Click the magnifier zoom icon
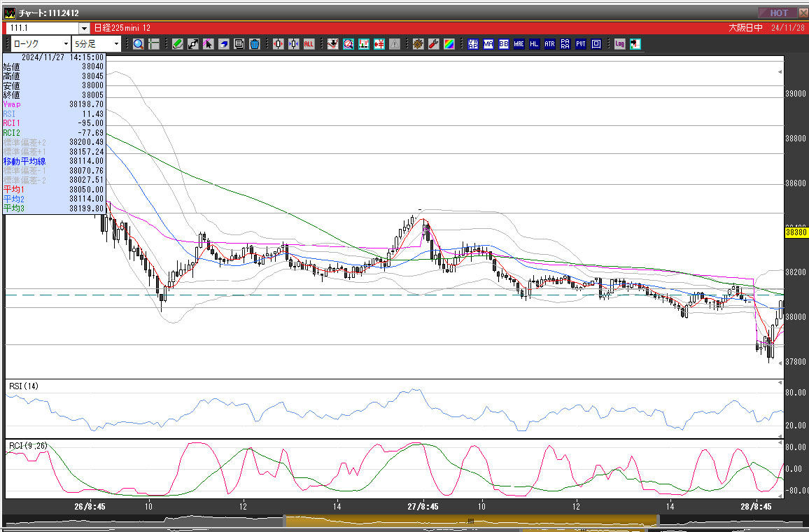The image size is (809, 532). point(139,44)
